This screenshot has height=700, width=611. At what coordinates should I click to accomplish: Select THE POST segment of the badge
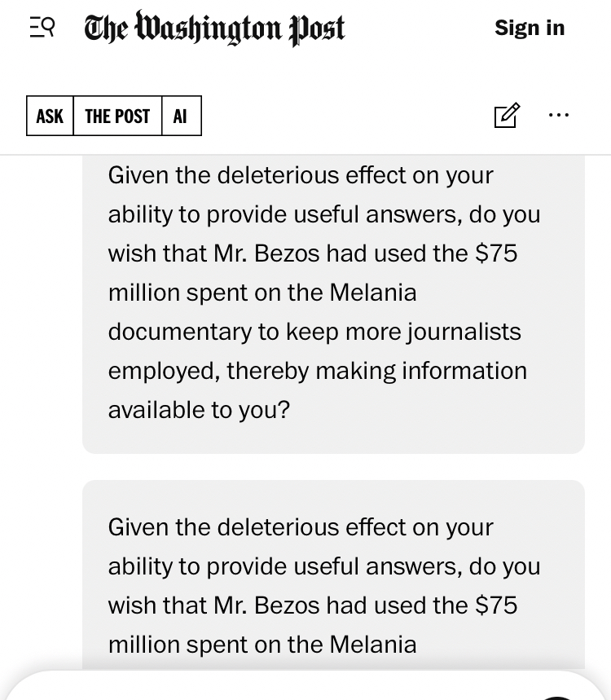coord(117,116)
